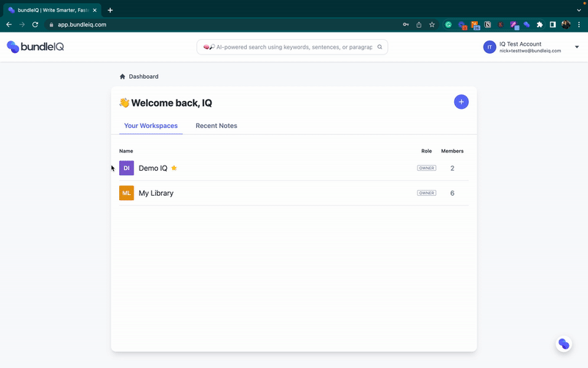Viewport: 588px width, 368px height.
Task: Click the bundleIQ logo
Action: point(35,47)
